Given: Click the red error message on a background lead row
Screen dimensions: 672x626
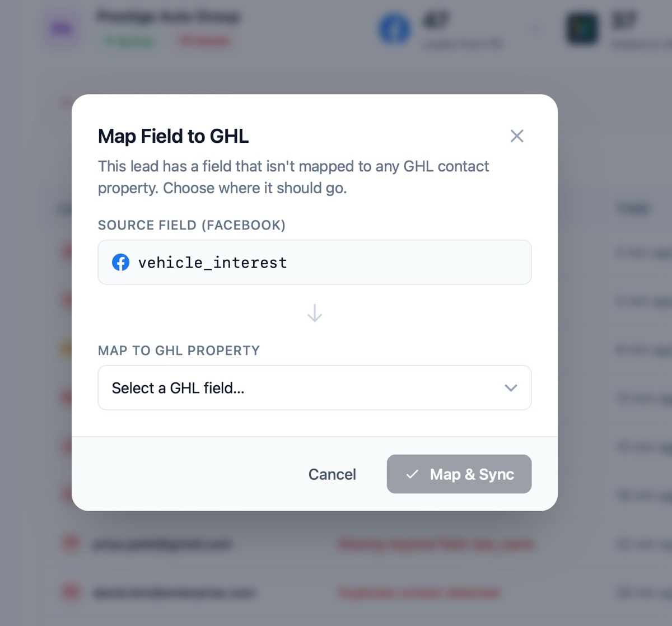Looking at the screenshot, I should pyautogui.click(x=435, y=544).
